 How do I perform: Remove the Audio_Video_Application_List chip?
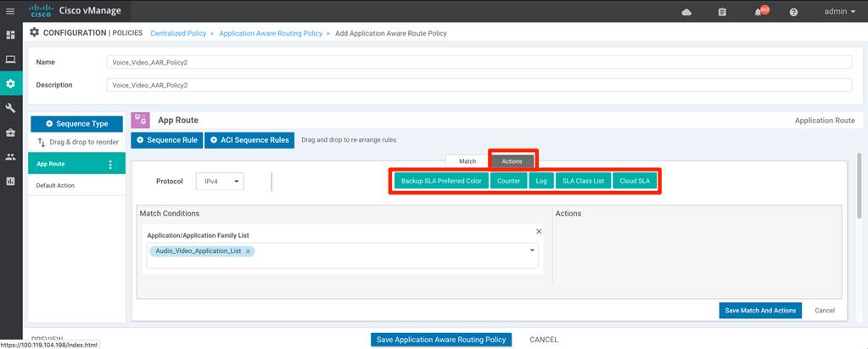click(x=248, y=251)
